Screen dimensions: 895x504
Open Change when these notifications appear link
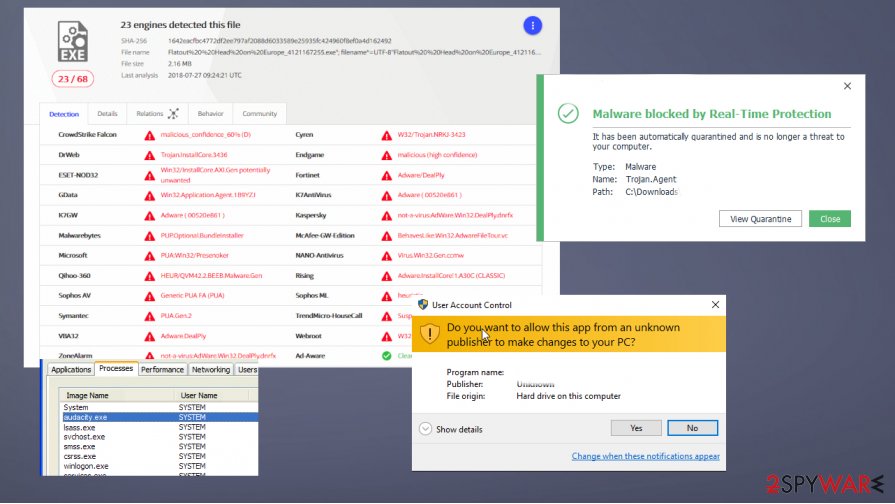pyautogui.click(x=646, y=456)
